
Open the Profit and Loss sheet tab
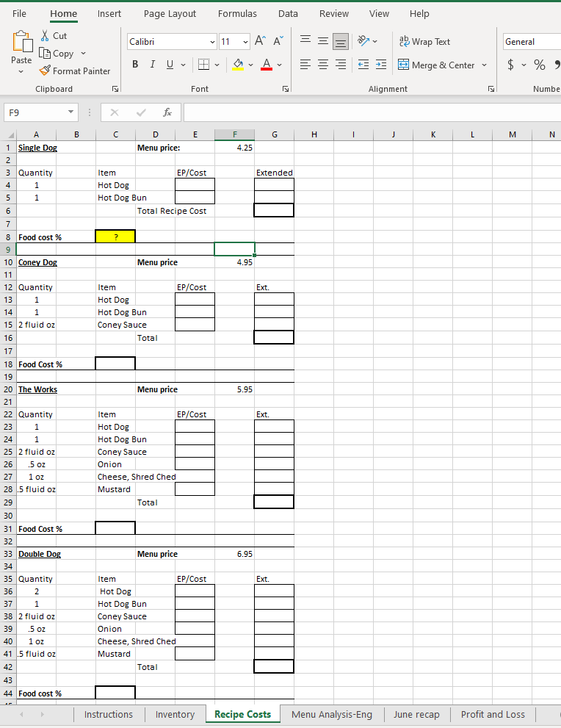pos(493,715)
